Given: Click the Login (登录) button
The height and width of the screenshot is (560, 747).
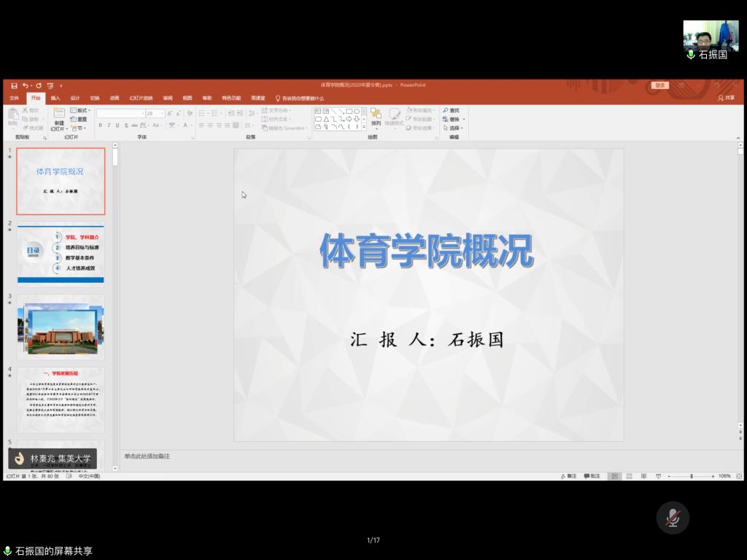Looking at the screenshot, I should [x=660, y=85].
